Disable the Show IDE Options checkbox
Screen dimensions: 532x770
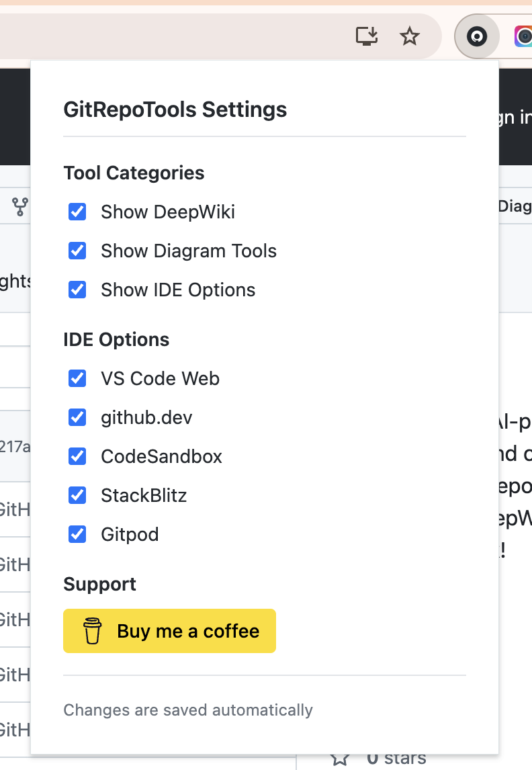[x=77, y=290]
